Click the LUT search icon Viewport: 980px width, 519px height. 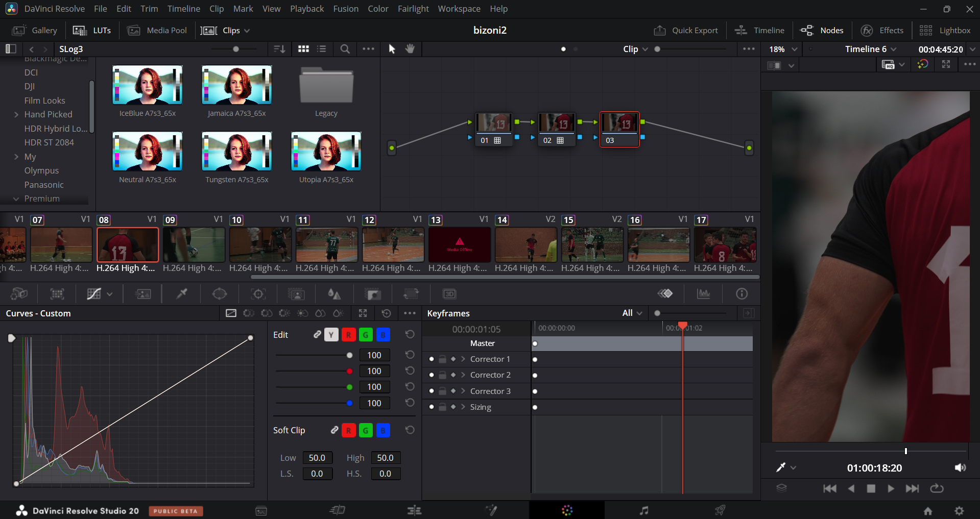[345, 49]
